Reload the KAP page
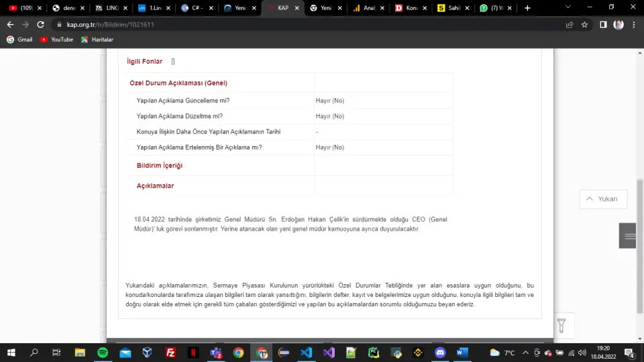 (41, 24)
